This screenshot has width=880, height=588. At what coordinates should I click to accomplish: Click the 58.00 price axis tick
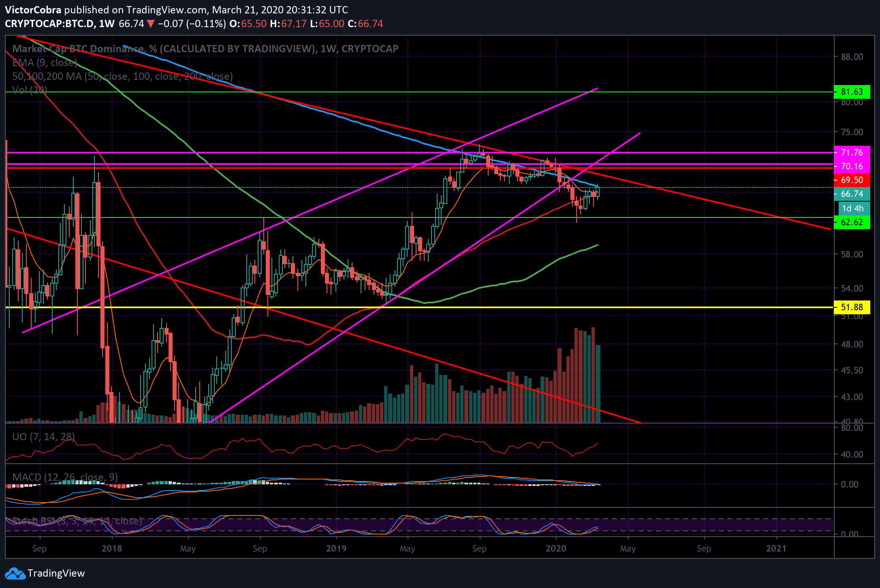(x=852, y=254)
